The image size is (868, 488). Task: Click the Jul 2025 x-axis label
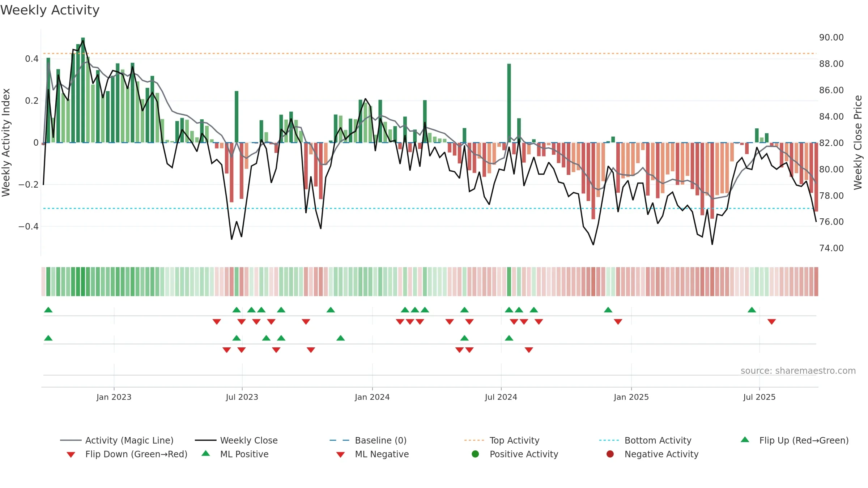point(759,397)
